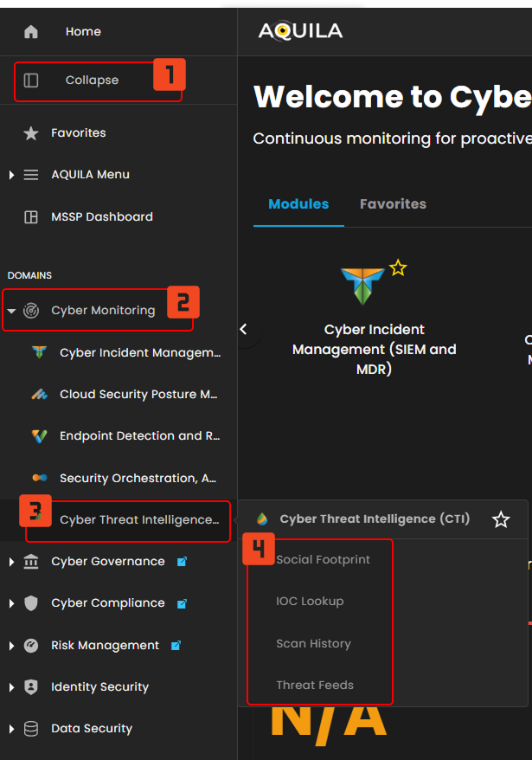Open Social Footprint from the flyout menu
The image size is (532, 760).
(x=323, y=560)
